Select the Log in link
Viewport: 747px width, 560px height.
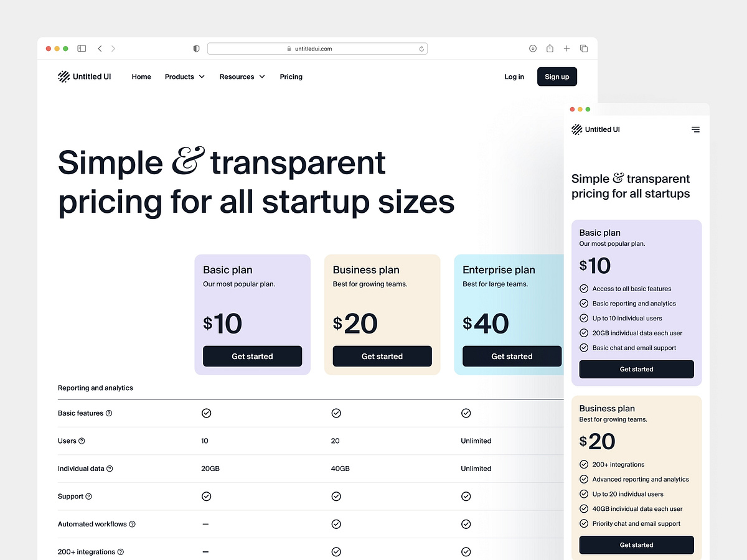pyautogui.click(x=514, y=77)
